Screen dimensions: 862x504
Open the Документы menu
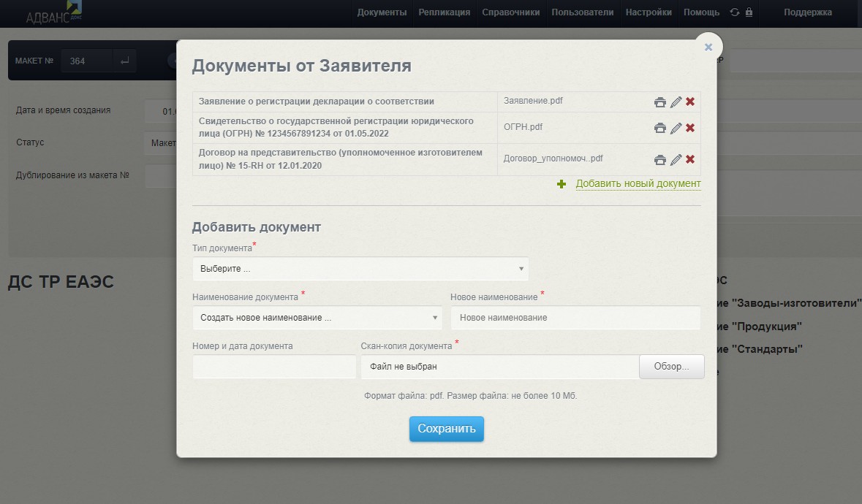[x=382, y=12]
